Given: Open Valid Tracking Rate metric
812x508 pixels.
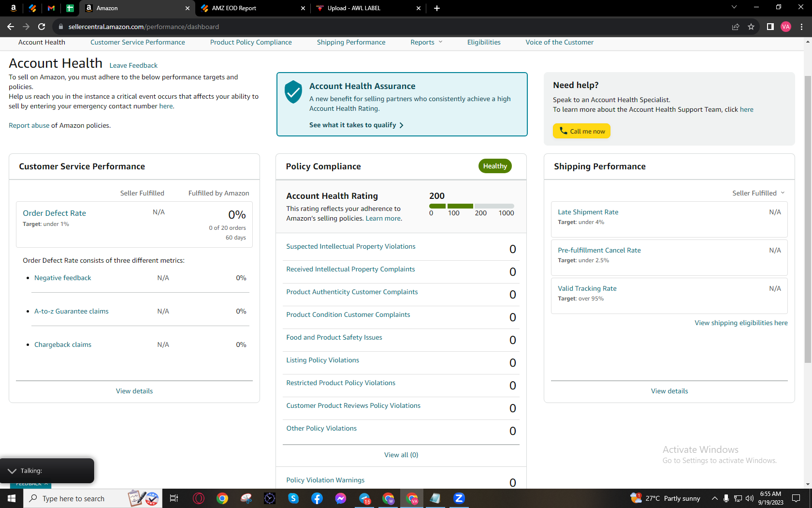Looking at the screenshot, I should tap(587, 289).
